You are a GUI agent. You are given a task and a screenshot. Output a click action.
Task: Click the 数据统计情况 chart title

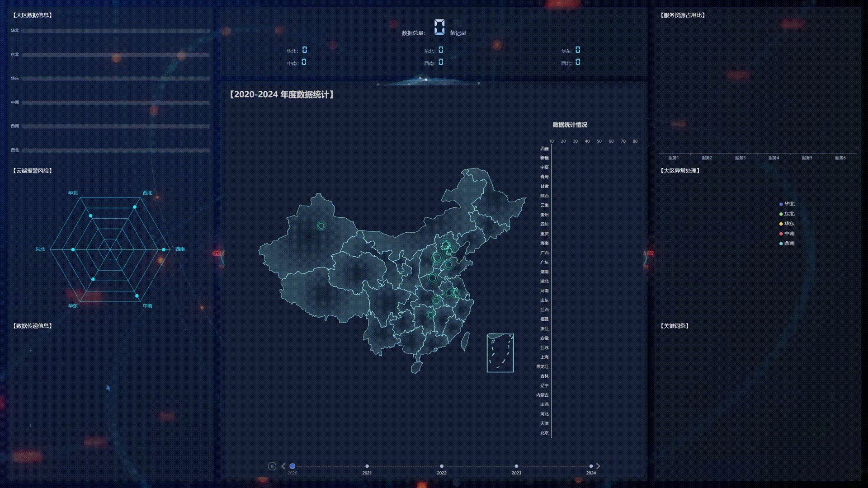[570, 125]
